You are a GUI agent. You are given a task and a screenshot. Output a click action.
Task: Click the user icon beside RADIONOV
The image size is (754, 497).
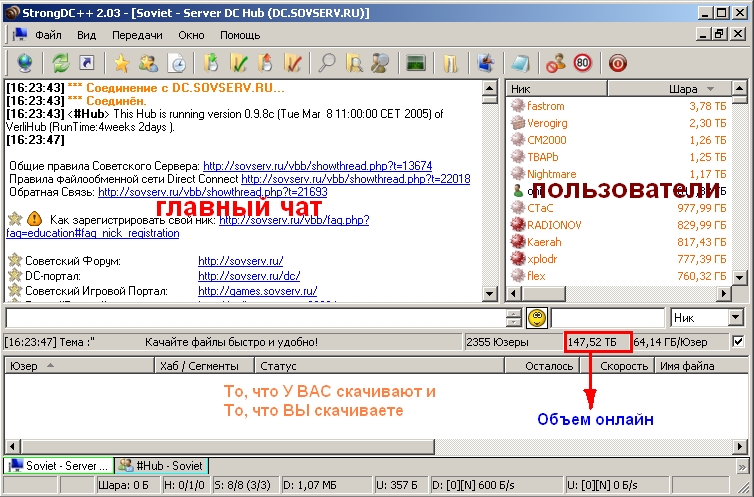tap(517, 225)
